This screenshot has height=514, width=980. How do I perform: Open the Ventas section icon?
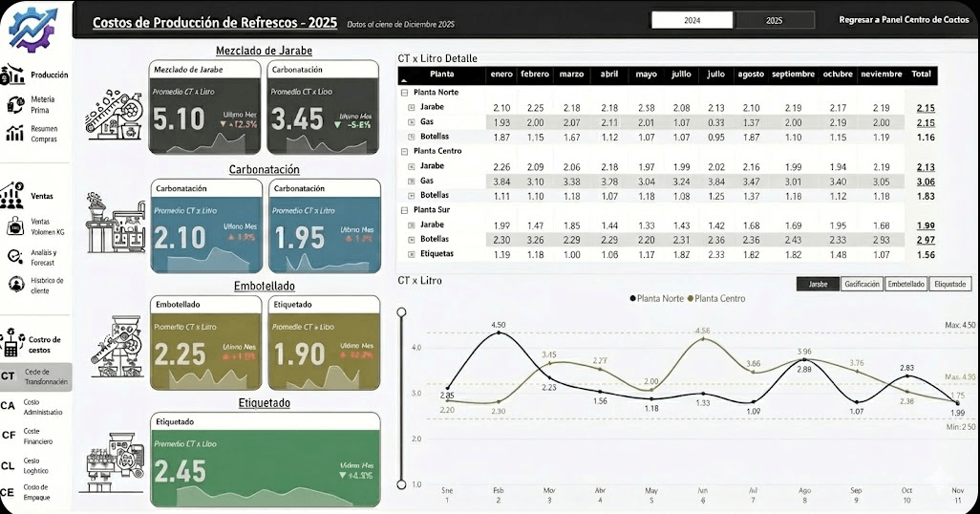coord(12,196)
